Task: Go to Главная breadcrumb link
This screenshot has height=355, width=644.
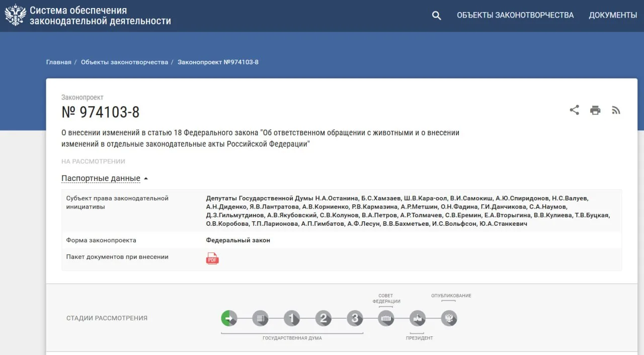Action: [58, 62]
